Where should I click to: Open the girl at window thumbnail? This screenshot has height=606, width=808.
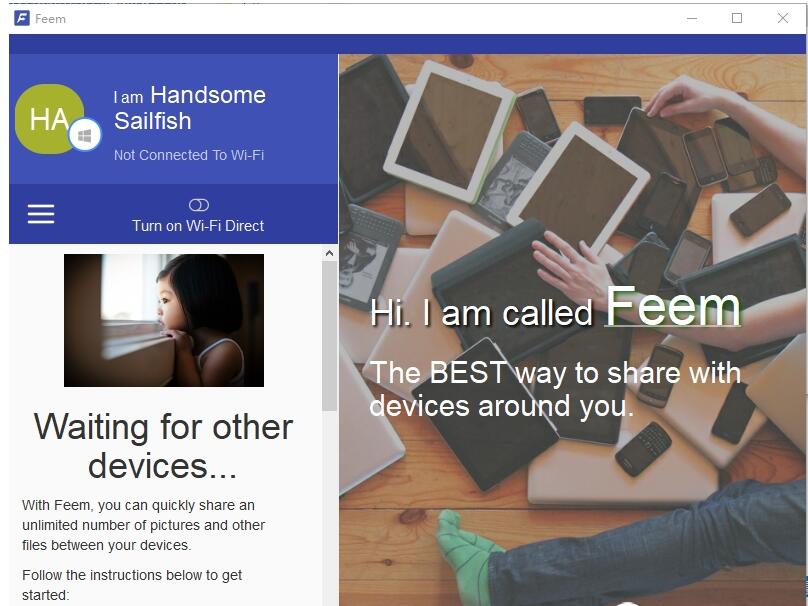tap(164, 320)
